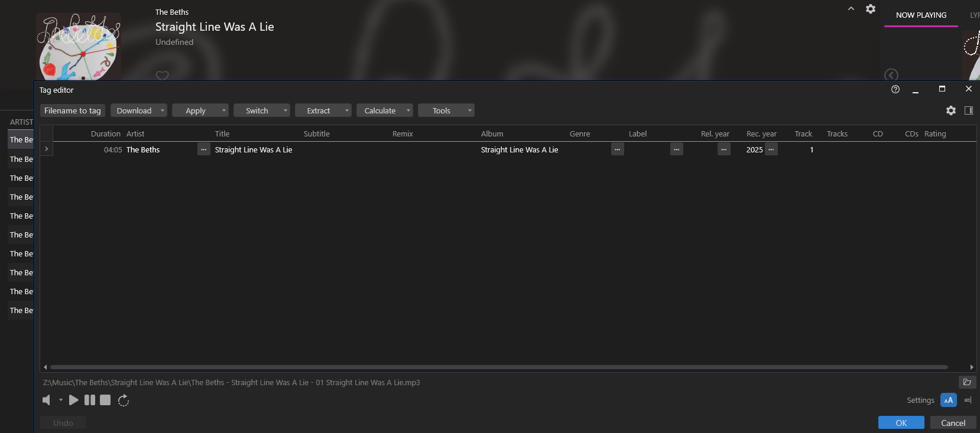Screen dimensions: 980x433
Task: Stop playback in Tag editor
Action: [105, 400]
